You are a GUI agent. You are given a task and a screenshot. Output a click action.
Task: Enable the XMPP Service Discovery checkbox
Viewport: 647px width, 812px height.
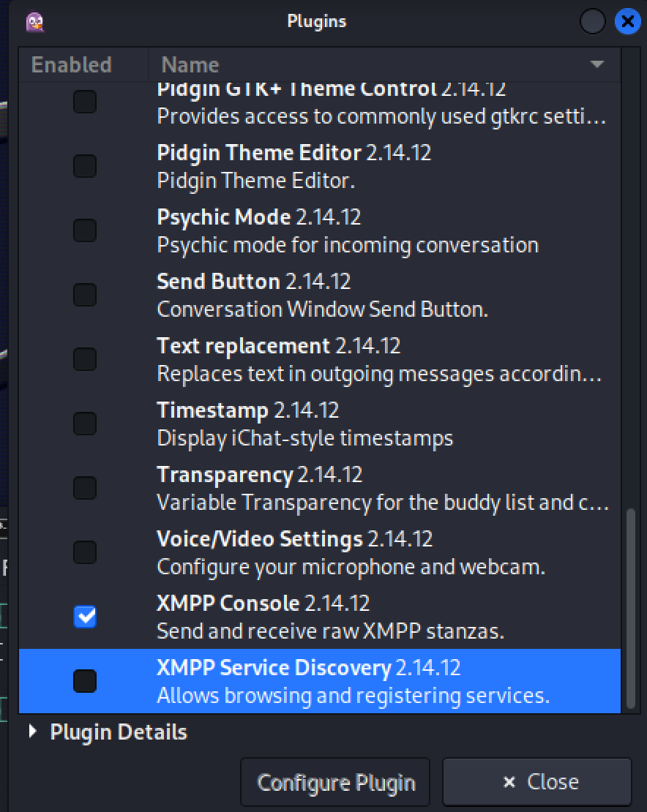[x=85, y=681]
